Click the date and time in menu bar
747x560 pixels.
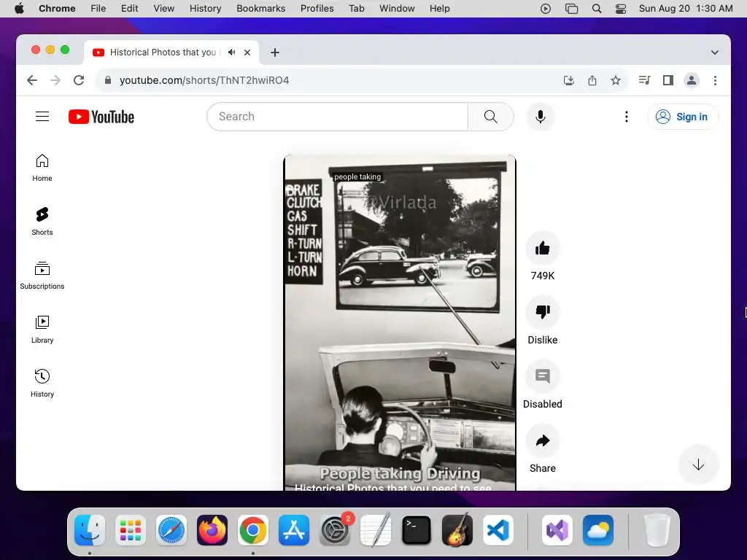tap(686, 9)
